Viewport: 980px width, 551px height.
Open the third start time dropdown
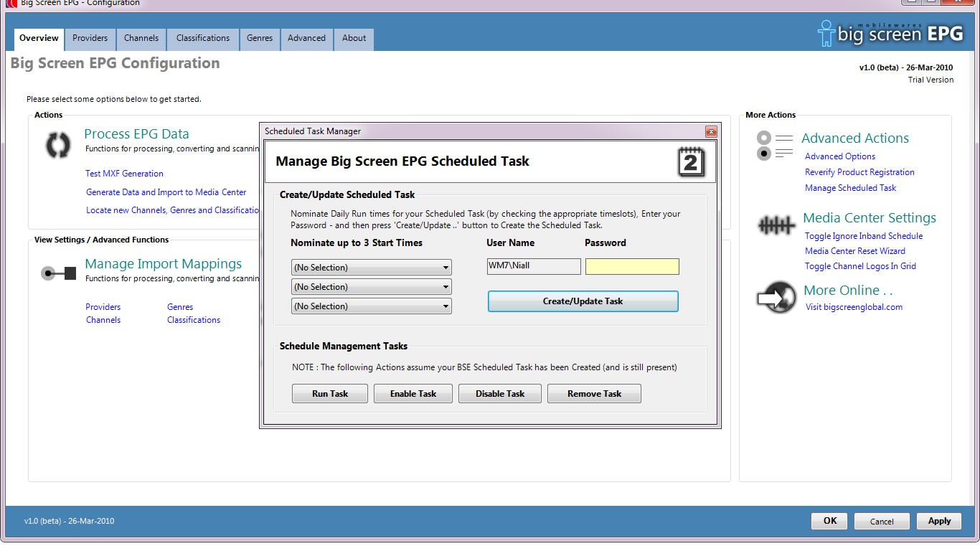(x=372, y=306)
